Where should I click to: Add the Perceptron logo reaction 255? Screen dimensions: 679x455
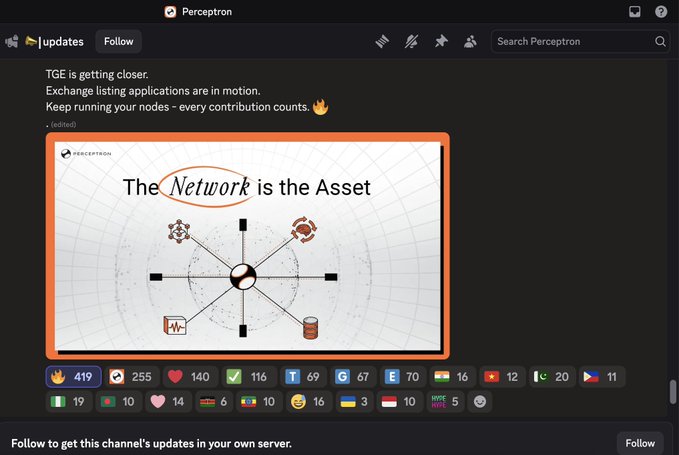[131, 377]
